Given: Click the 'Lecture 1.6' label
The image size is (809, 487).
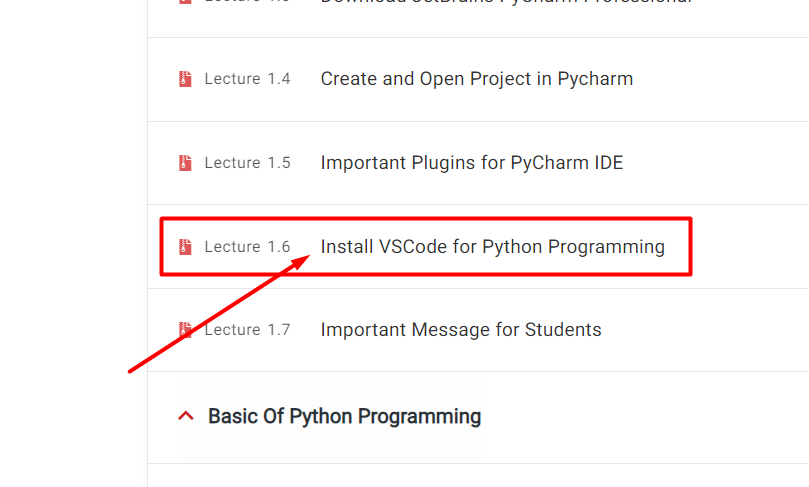Looking at the screenshot, I should point(248,247).
